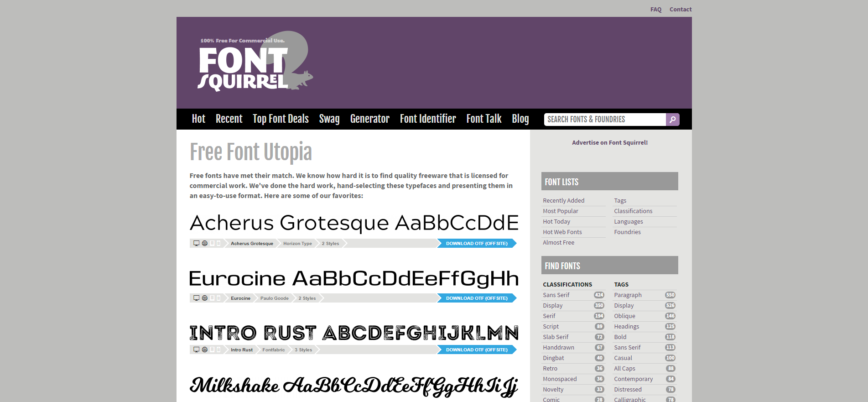
Task: Click the Font Squirrel logo
Action: coord(255,61)
